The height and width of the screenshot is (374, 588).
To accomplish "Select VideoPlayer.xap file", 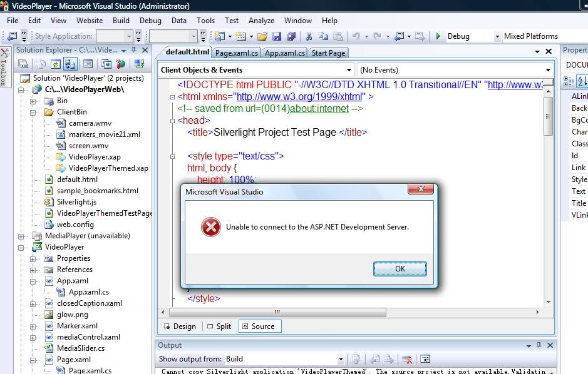I will pyautogui.click(x=95, y=157).
